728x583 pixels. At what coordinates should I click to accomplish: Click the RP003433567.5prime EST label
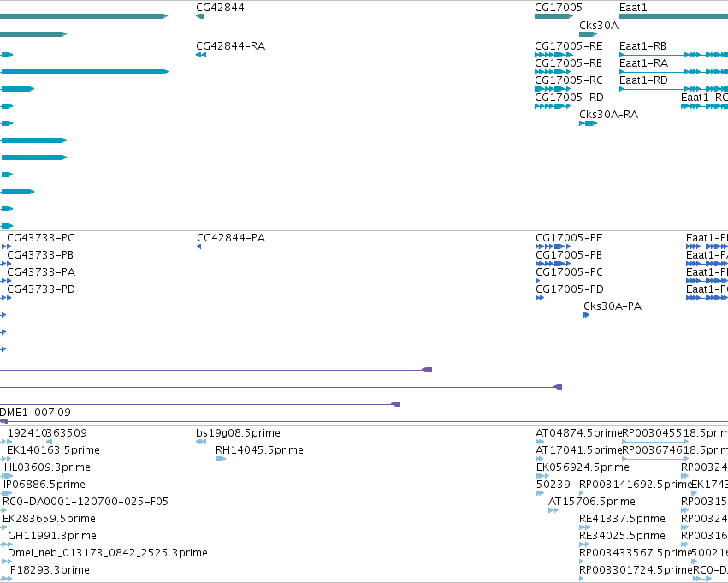[x=636, y=553]
